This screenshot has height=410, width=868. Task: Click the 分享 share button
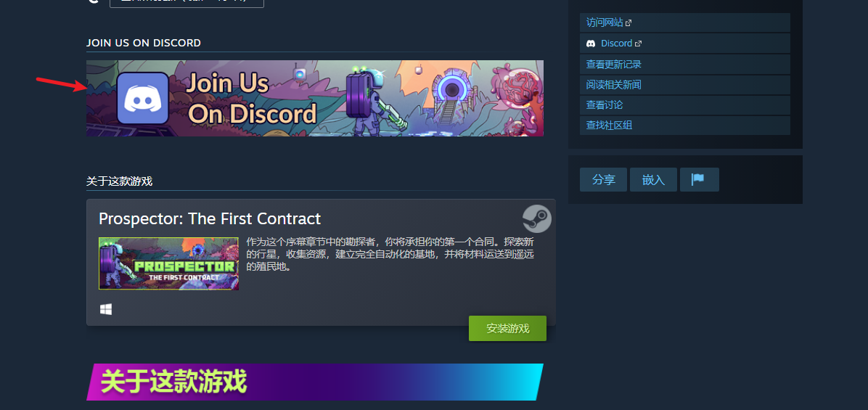coord(603,180)
